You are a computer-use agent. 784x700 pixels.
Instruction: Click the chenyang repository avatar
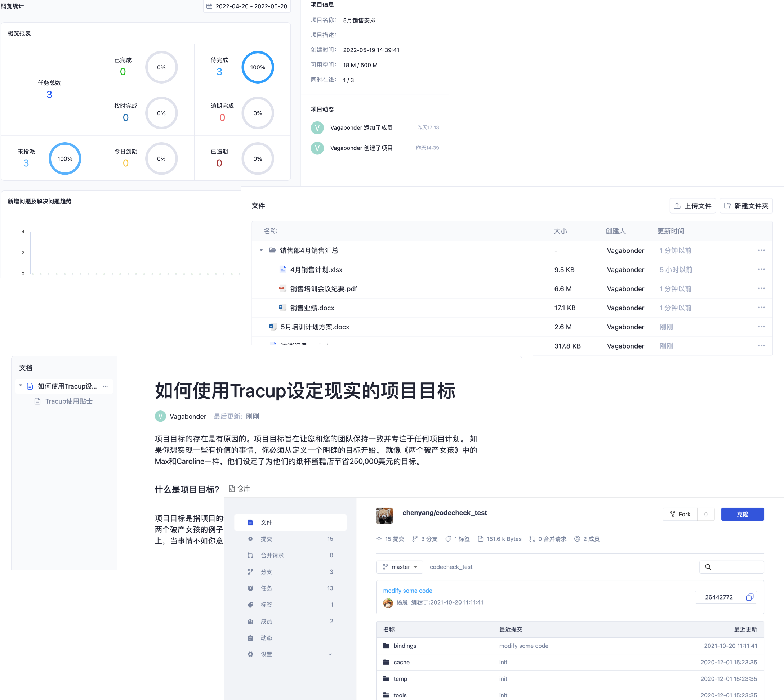[384, 516]
